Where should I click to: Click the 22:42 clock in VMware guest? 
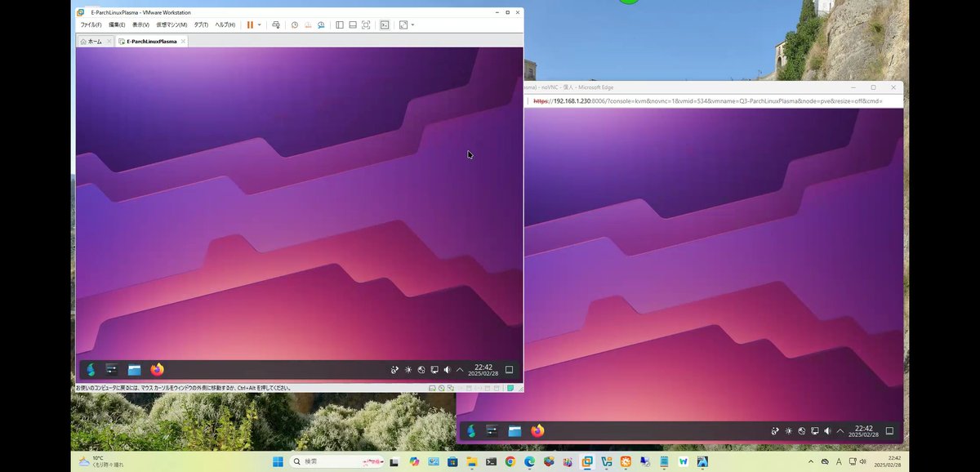(483, 370)
